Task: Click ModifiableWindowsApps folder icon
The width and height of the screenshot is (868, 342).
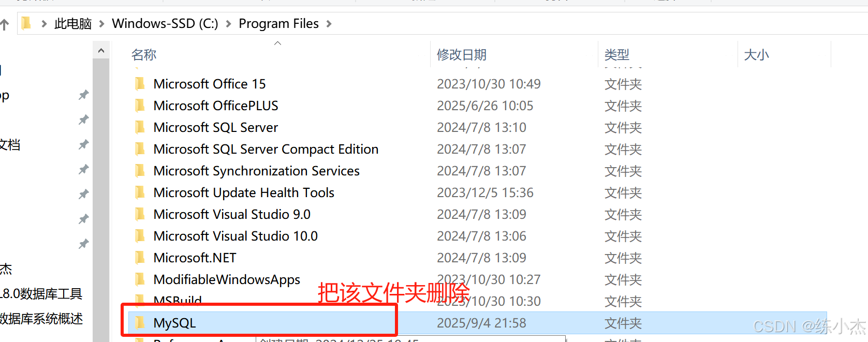Action: [140, 279]
